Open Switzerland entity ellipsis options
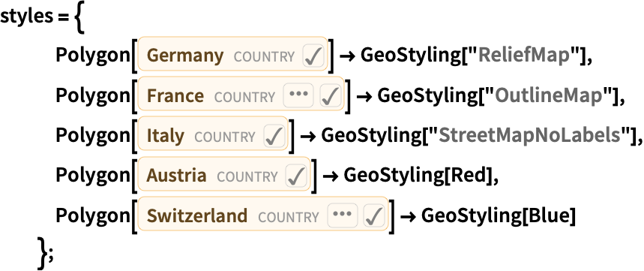 [x=343, y=216]
